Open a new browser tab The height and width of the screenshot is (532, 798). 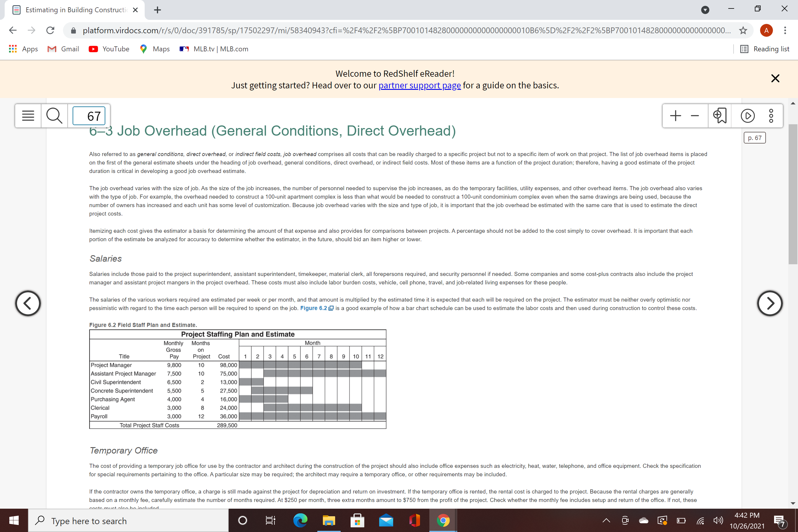click(157, 10)
